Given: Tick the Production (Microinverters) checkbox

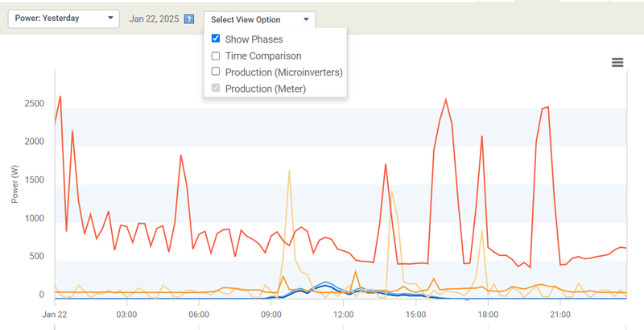Looking at the screenshot, I should pyautogui.click(x=216, y=72).
